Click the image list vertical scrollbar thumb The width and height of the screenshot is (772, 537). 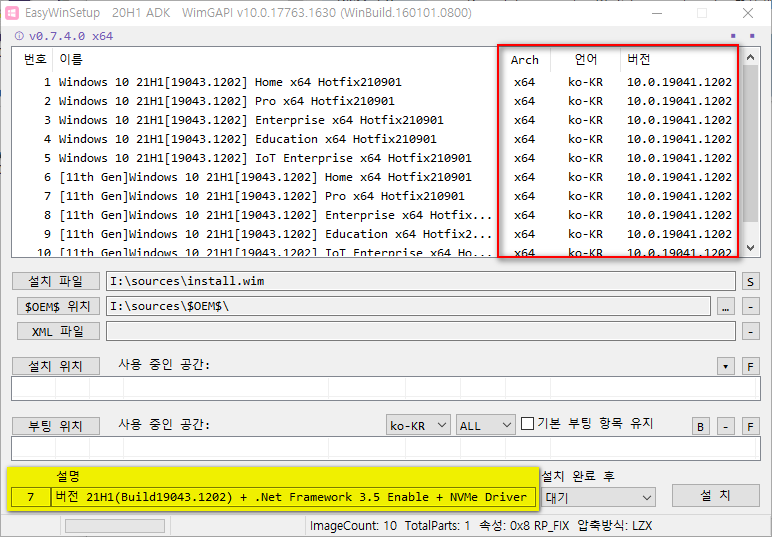(x=750, y=143)
